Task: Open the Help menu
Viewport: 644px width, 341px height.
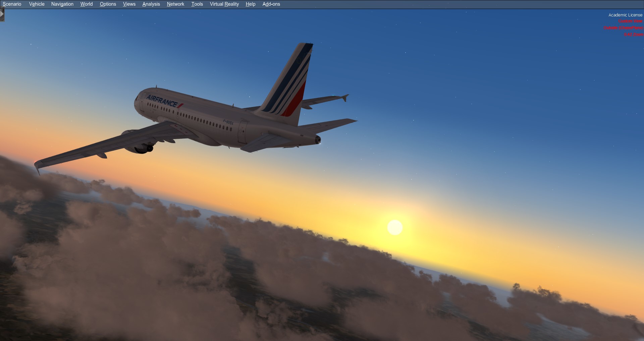Action: pyautogui.click(x=251, y=4)
